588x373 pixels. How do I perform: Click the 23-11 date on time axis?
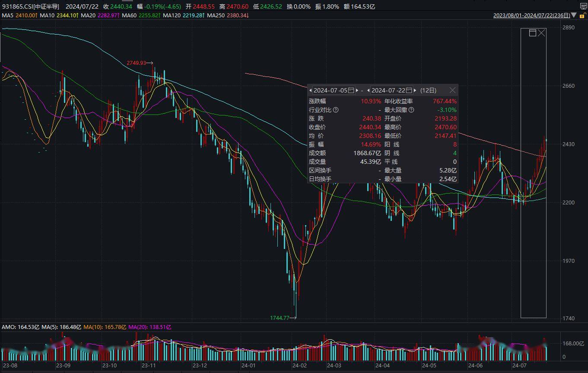149,365
